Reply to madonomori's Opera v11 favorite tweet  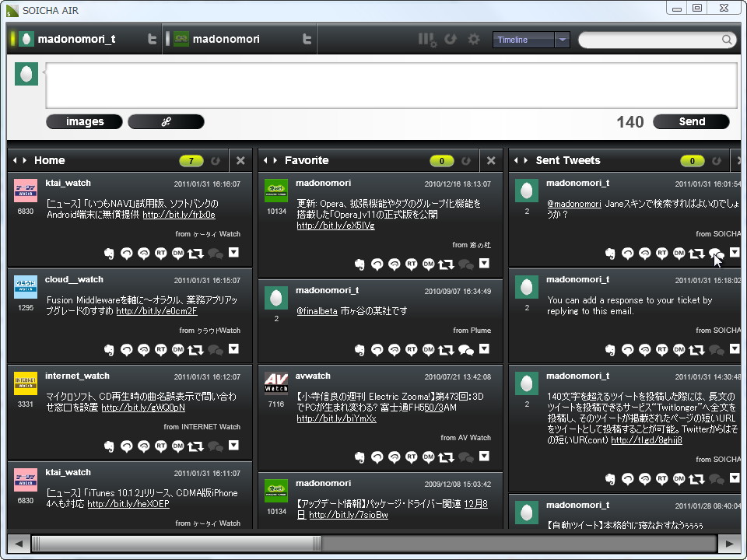[377, 264]
